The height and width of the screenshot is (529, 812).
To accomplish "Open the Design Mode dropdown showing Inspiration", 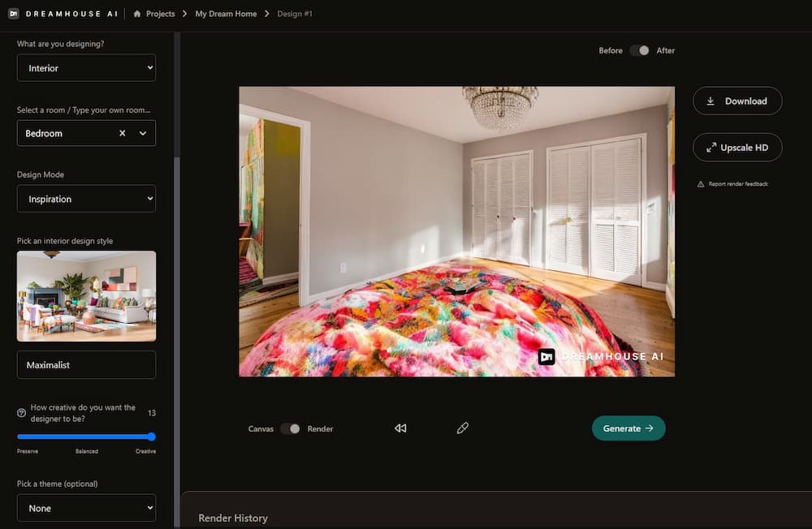I will [x=86, y=198].
